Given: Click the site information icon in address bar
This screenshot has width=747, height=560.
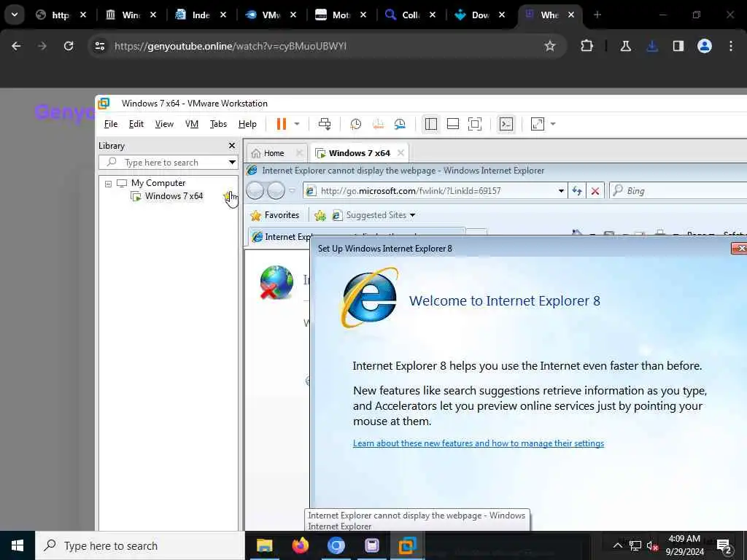Looking at the screenshot, I should [100, 46].
